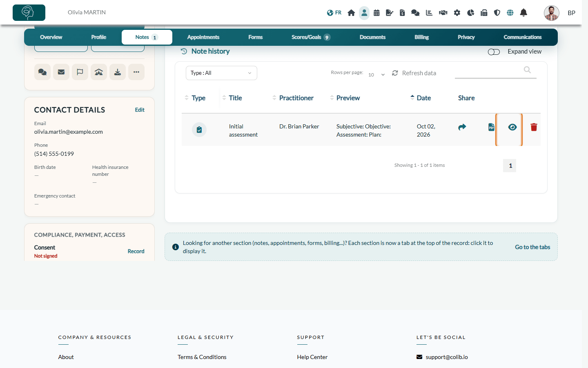The image size is (588, 368).
Task: Sort the table by Title column
Action: click(232, 98)
